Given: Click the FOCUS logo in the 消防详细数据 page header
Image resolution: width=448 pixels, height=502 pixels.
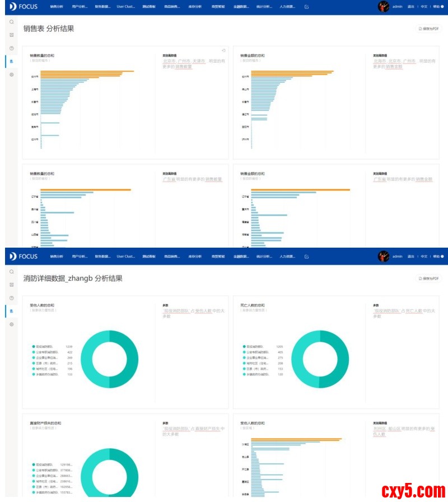Looking at the screenshot, I should (x=24, y=256).
